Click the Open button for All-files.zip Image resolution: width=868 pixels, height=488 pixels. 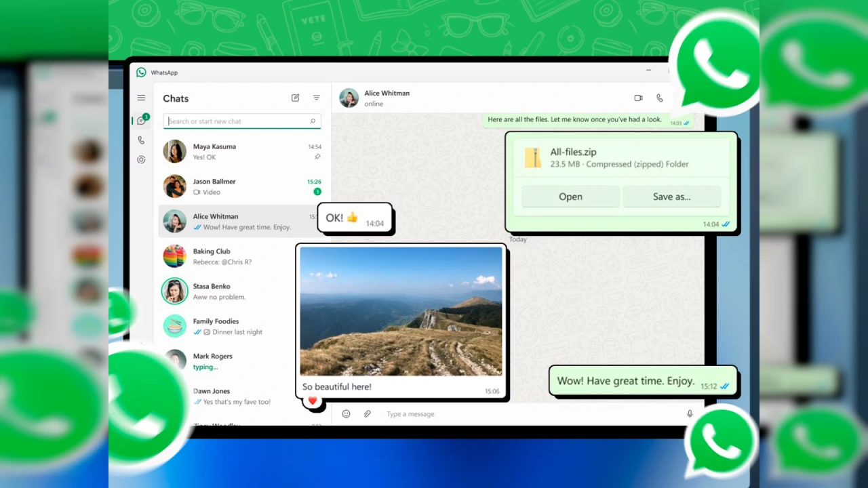coord(570,197)
